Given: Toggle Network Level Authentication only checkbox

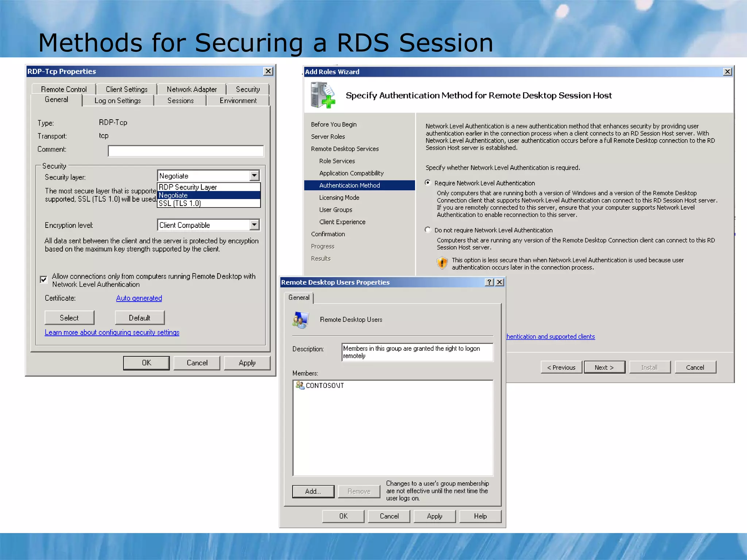Looking at the screenshot, I should coord(43,280).
